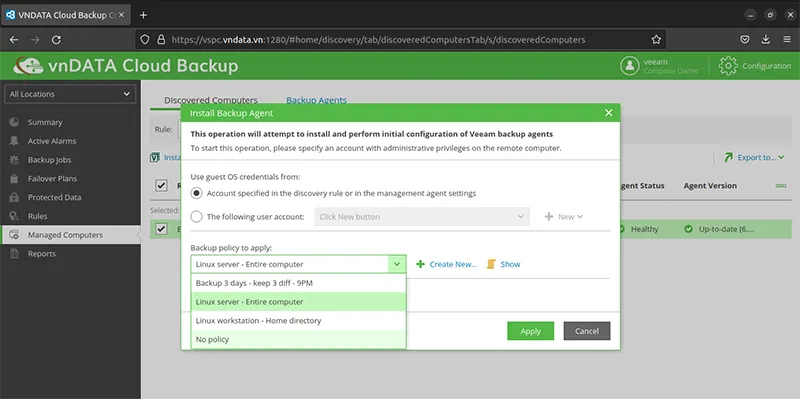This screenshot has height=399, width=800.
Task: Open the Summary sidebar icon
Action: click(14, 122)
